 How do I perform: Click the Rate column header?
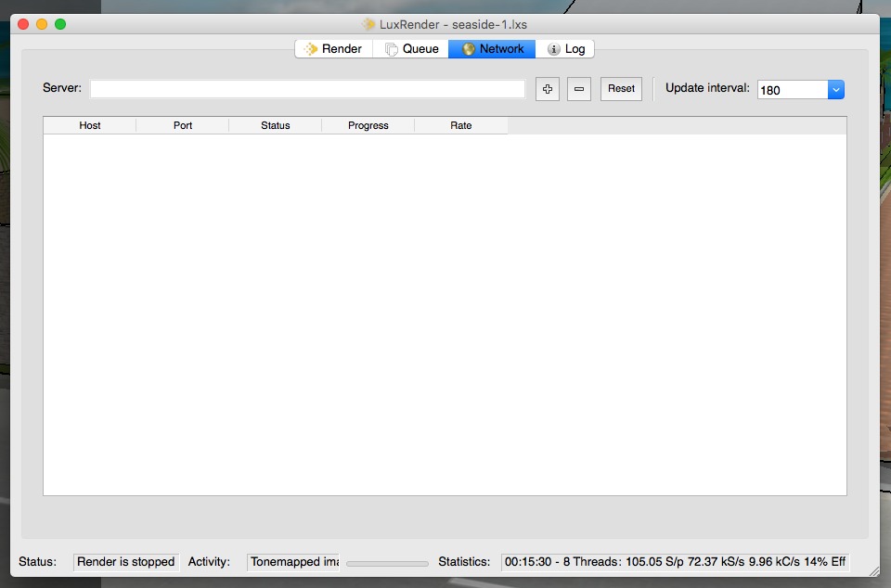click(461, 125)
